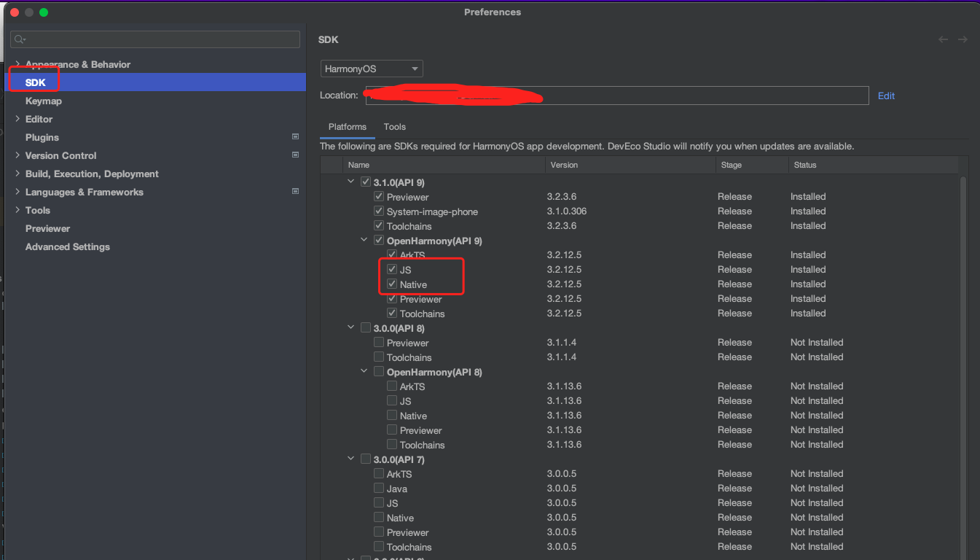Expand the Editor settings group
The width and height of the screenshot is (980, 560).
click(x=18, y=119)
